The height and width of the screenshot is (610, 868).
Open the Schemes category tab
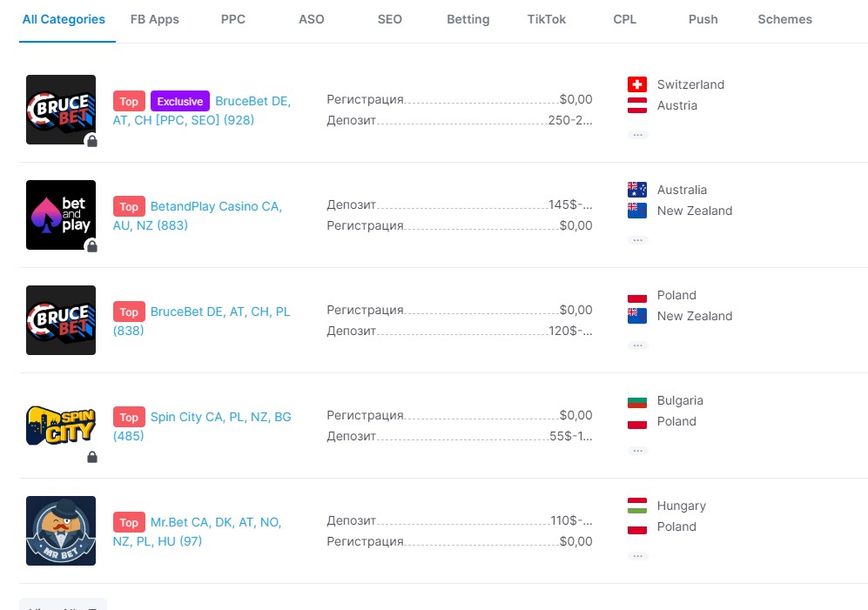(x=784, y=19)
